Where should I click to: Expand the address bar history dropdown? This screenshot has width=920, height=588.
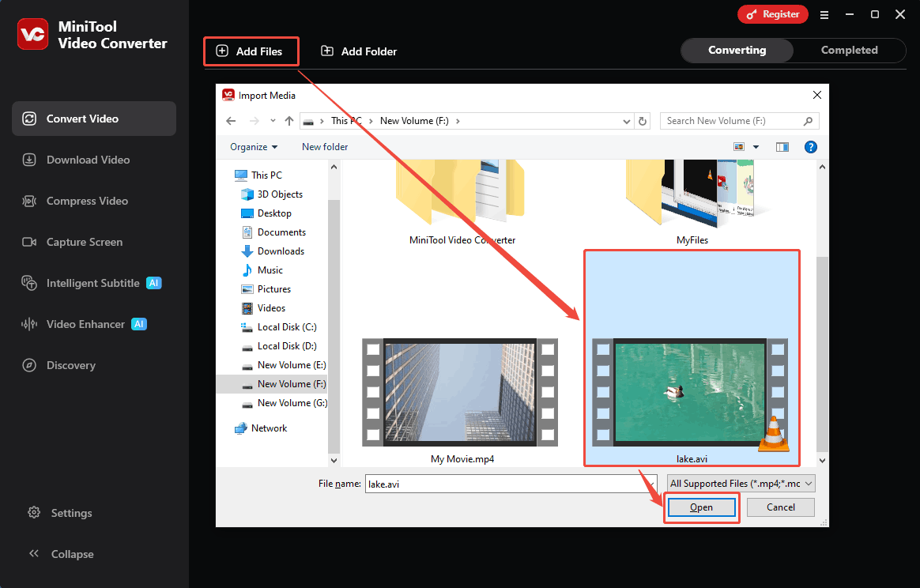pyautogui.click(x=626, y=122)
